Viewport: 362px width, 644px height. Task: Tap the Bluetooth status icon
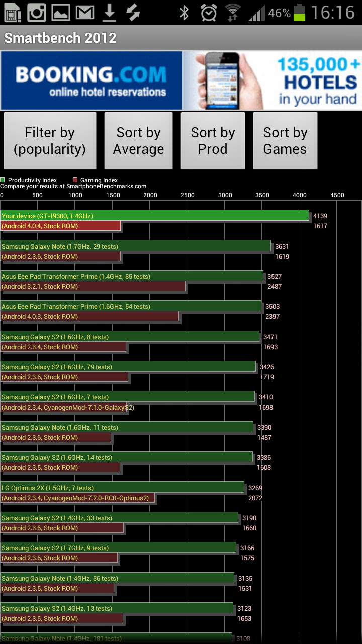tap(184, 13)
